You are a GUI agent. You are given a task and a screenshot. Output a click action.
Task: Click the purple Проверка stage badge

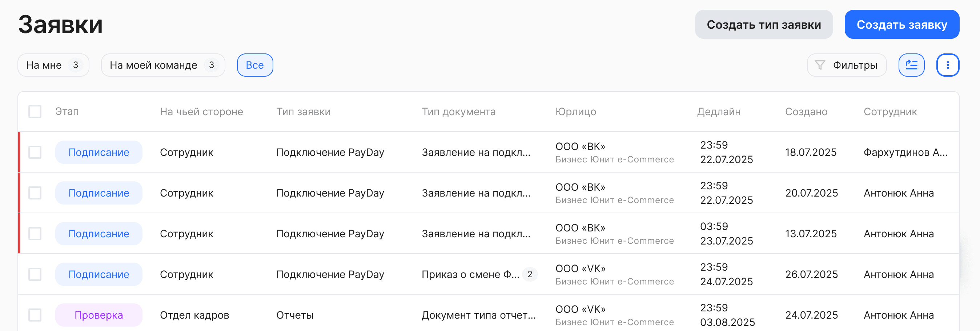click(99, 315)
